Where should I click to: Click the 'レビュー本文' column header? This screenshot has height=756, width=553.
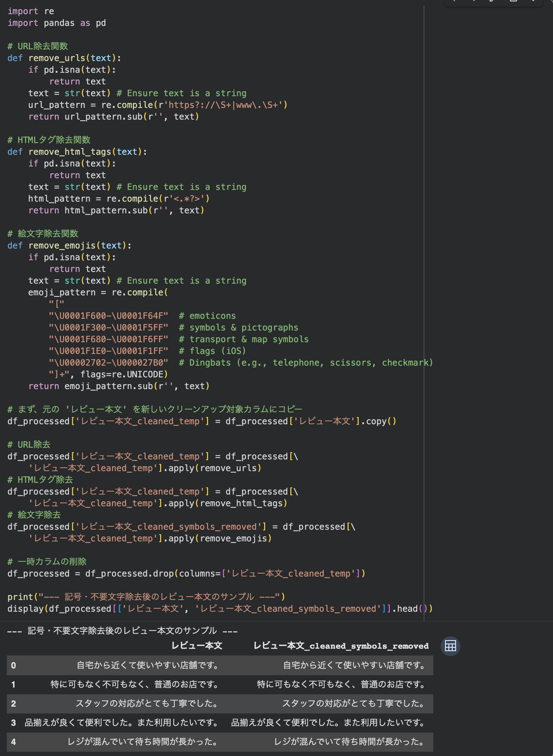[x=197, y=645]
